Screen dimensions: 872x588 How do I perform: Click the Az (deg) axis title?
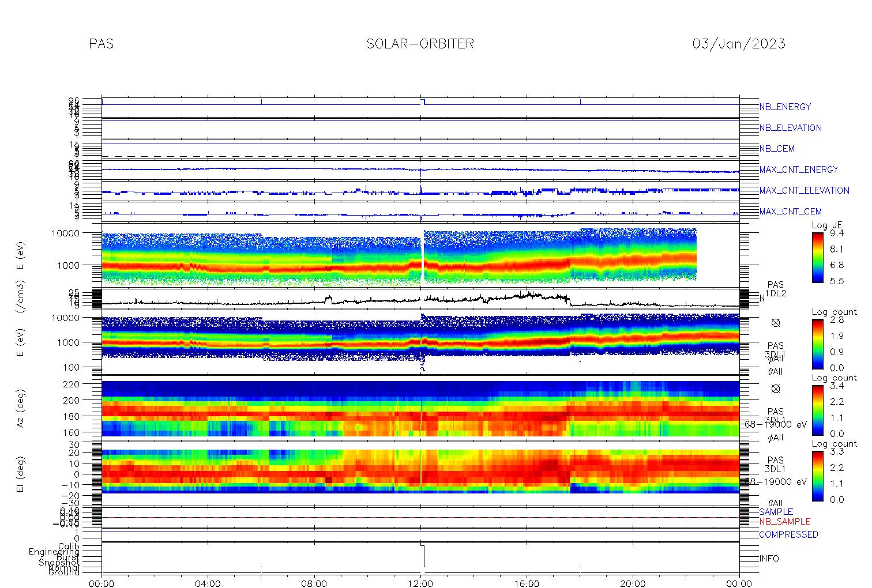[x=20, y=408]
